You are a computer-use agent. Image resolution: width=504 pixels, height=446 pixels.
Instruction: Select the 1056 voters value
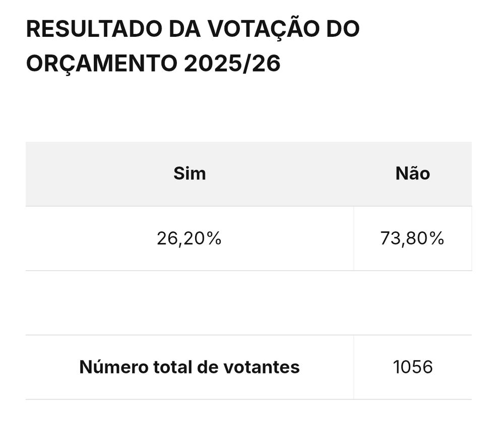coord(413,367)
